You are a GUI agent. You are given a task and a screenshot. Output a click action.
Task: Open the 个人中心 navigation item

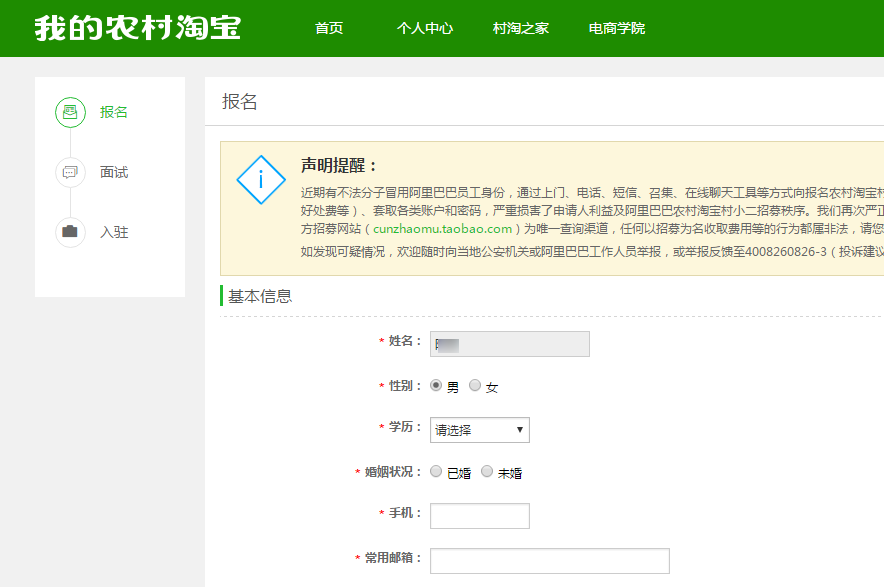pos(425,28)
